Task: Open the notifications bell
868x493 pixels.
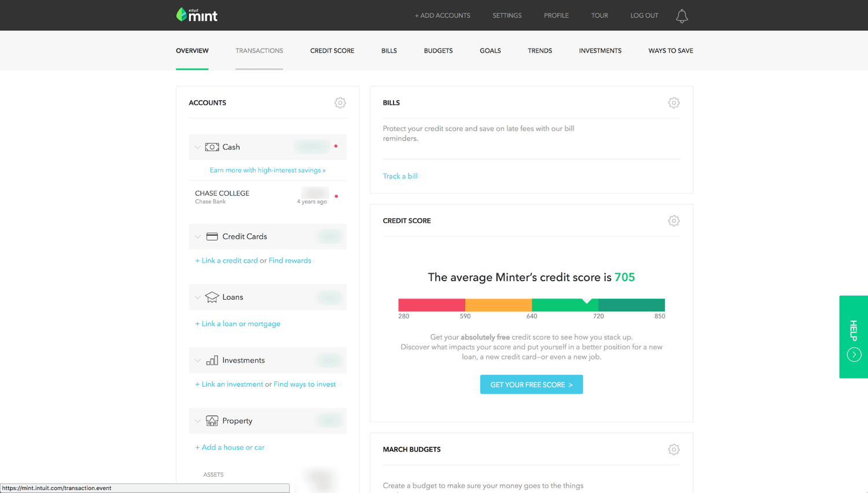Action: click(682, 16)
